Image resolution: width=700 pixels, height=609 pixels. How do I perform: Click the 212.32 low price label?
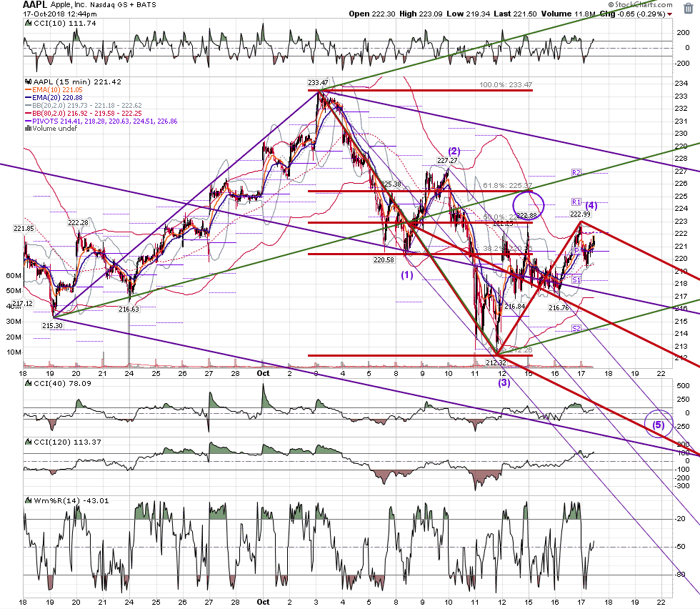[496, 363]
